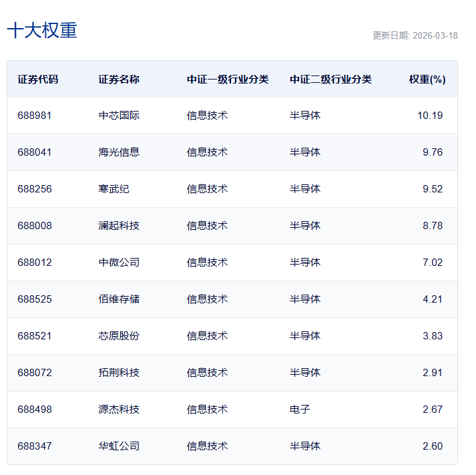
Task: Click the 证券名称 column header
Action: 119,80
